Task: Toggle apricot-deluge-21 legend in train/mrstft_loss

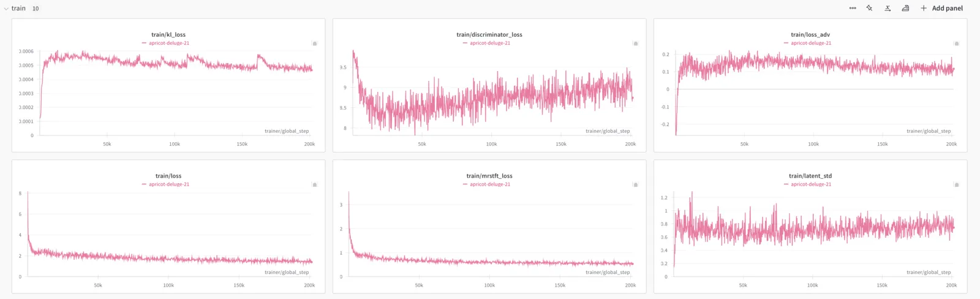Action: (x=490, y=184)
